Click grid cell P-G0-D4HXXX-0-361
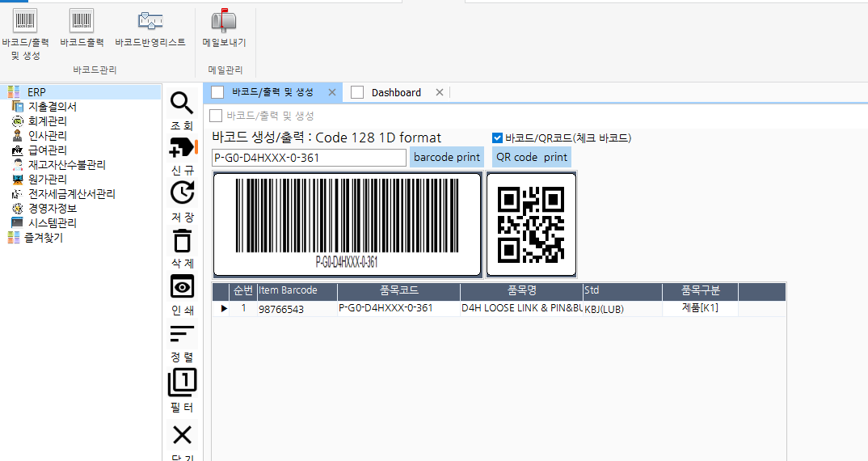Screen dimensions: 868x461 point(398,308)
